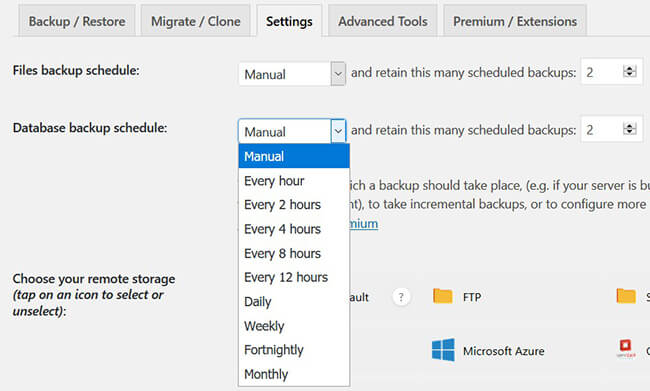Collapse the Database backup schedule dropdown arrow
This screenshot has width=650, height=391.
point(338,131)
